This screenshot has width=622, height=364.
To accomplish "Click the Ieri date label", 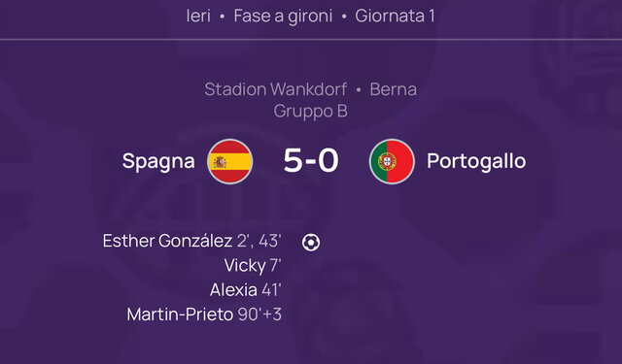I will tap(198, 17).
